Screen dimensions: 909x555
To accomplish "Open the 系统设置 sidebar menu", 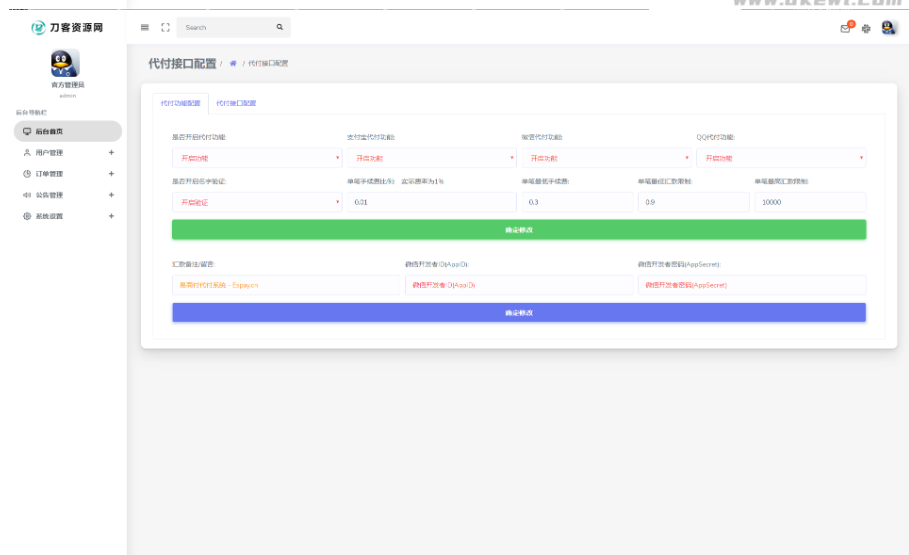I will coord(68,216).
